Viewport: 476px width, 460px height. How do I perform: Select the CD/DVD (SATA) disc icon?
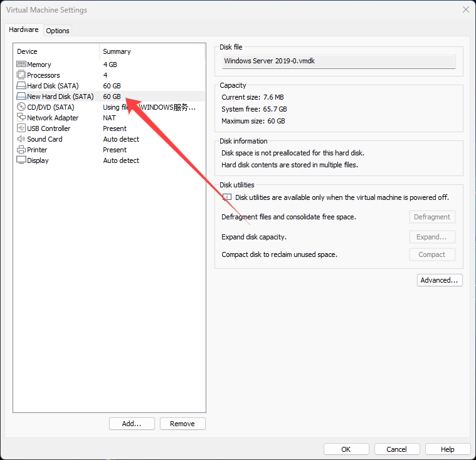click(x=21, y=107)
